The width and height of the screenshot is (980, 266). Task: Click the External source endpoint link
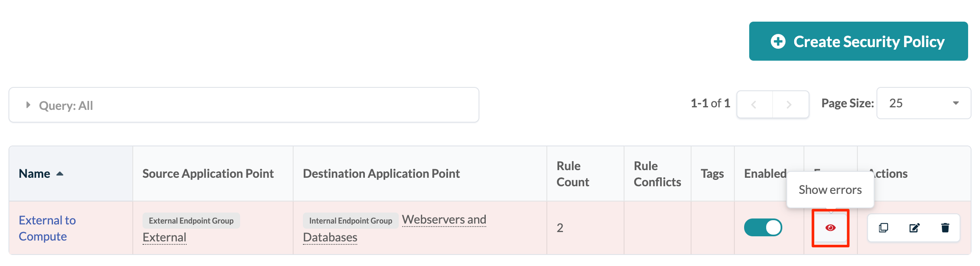click(164, 237)
